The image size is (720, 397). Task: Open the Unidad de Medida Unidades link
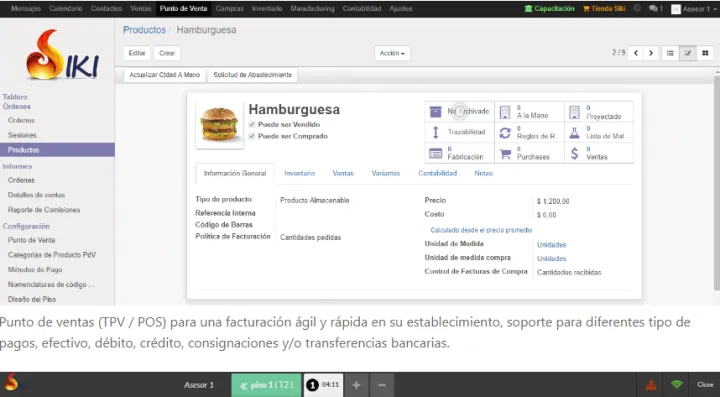click(x=551, y=245)
